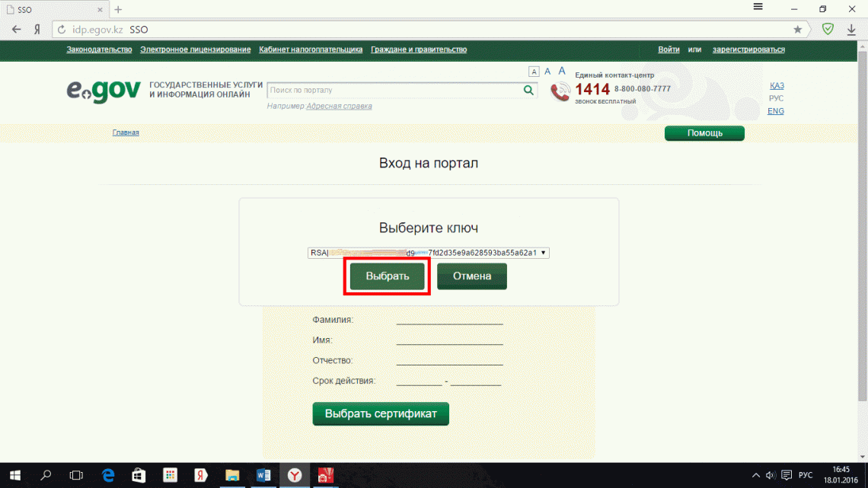The height and width of the screenshot is (488, 868).
Task: Click the downloads arrow icon in browser toolbar
Action: tap(851, 29)
